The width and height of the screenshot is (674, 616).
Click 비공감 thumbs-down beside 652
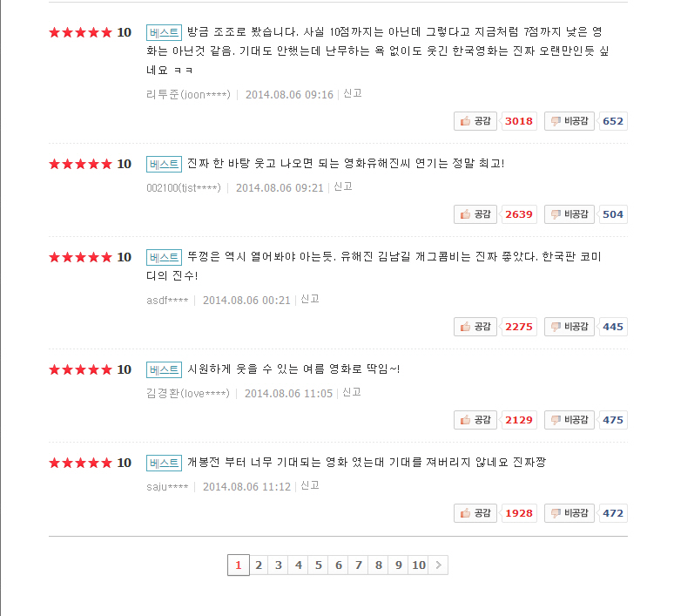point(570,121)
